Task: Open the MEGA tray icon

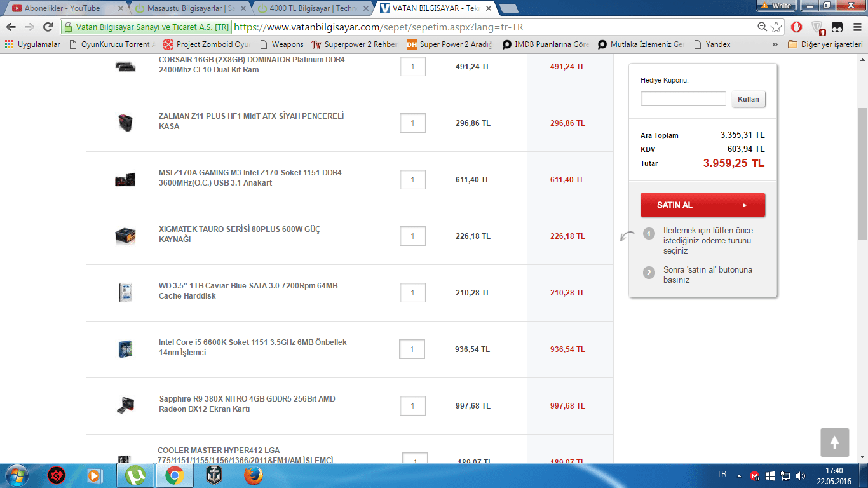Action: 755,475
